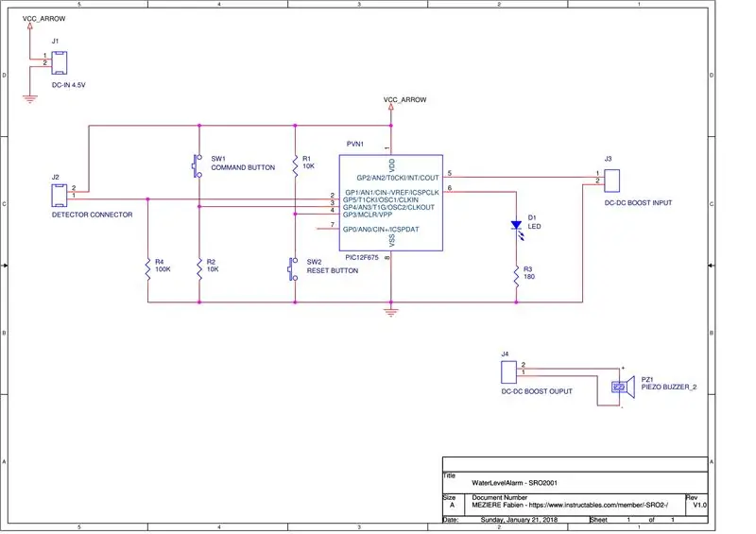
Task: Select the R2 10K resistor symbol
Action: pos(199,269)
